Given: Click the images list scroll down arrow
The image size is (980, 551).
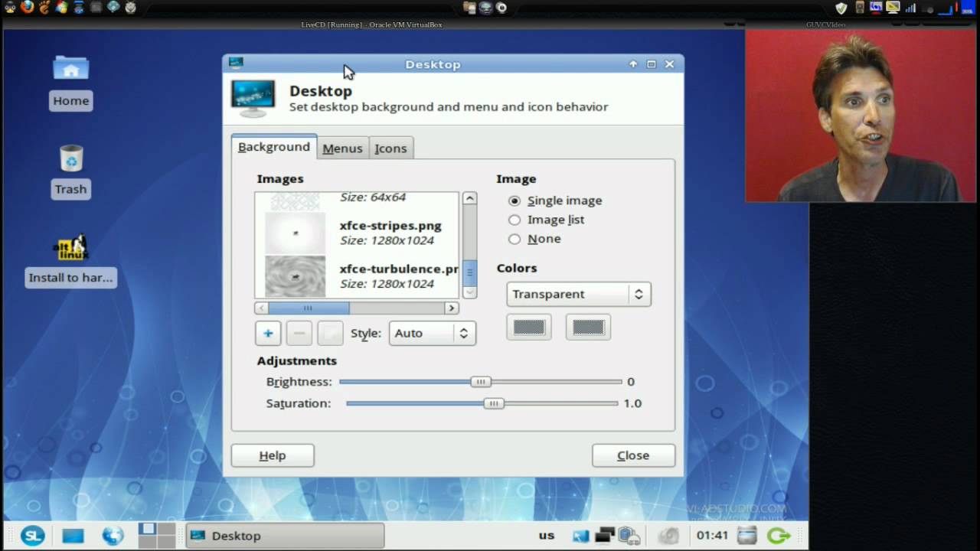Looking at the screenshot, I should coord(469,292).
